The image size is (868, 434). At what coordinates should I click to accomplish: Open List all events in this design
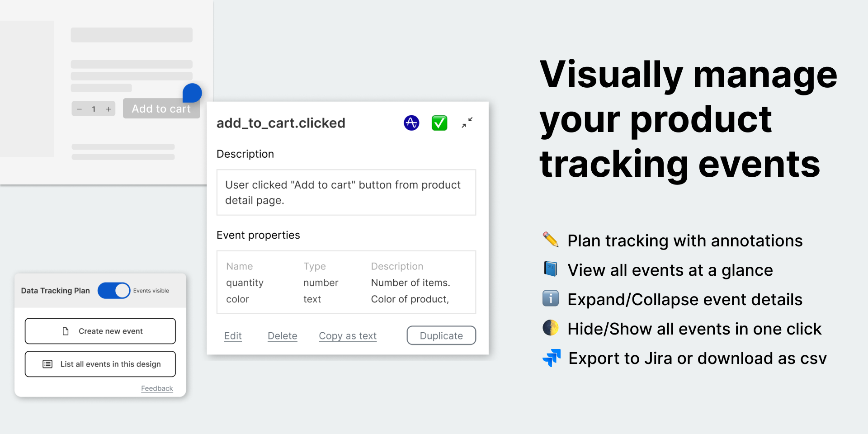pos(100,364)
